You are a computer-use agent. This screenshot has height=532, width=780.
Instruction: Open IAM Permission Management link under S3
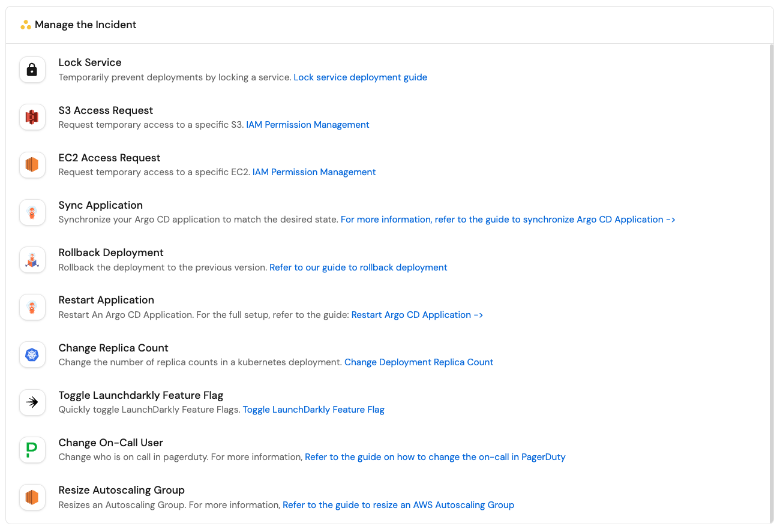[307, 125]
